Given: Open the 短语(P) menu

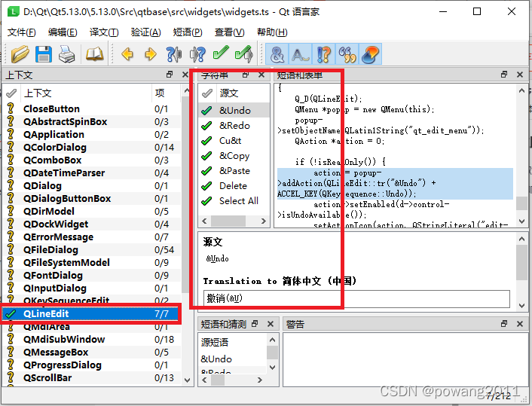Looking at the screenshot, I should pyautogui.click(x=188, y=32).
